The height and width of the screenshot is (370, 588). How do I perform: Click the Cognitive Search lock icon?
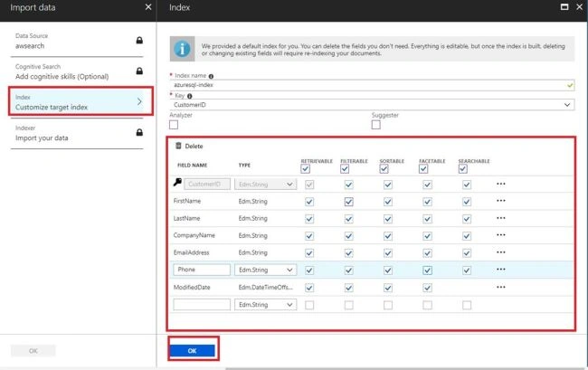[x=139, y=71]
